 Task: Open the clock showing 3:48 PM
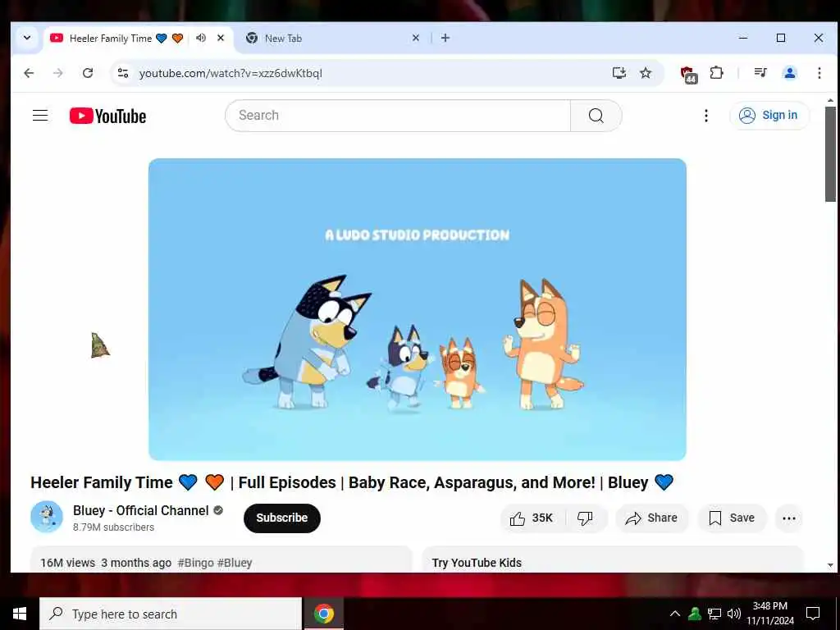(769, 614)
